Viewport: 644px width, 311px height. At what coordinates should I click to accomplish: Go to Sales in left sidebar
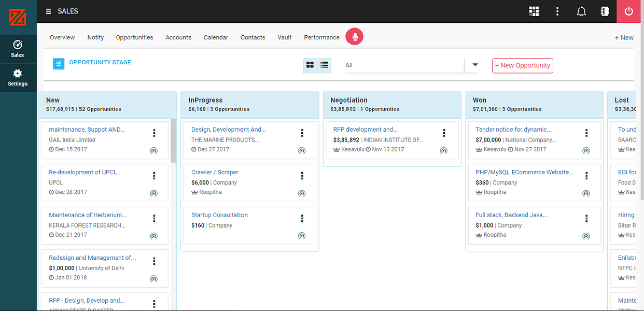(18, 49)
